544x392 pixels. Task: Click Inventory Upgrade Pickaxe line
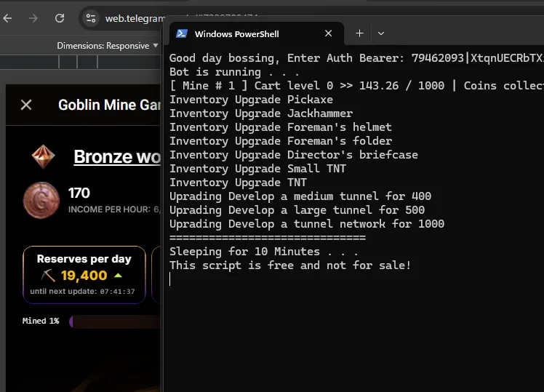tap(251, 100)
